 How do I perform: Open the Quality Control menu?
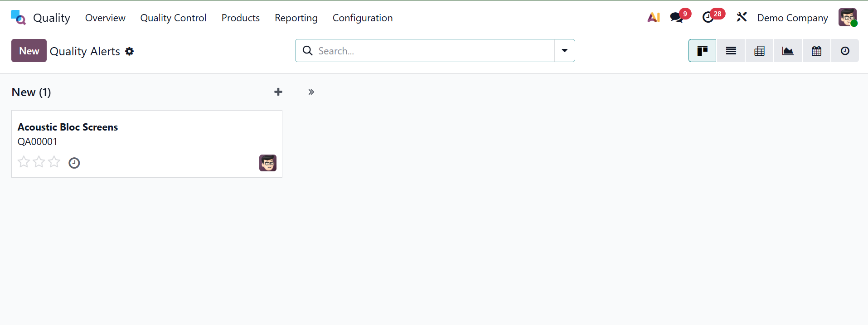(173, 18)
